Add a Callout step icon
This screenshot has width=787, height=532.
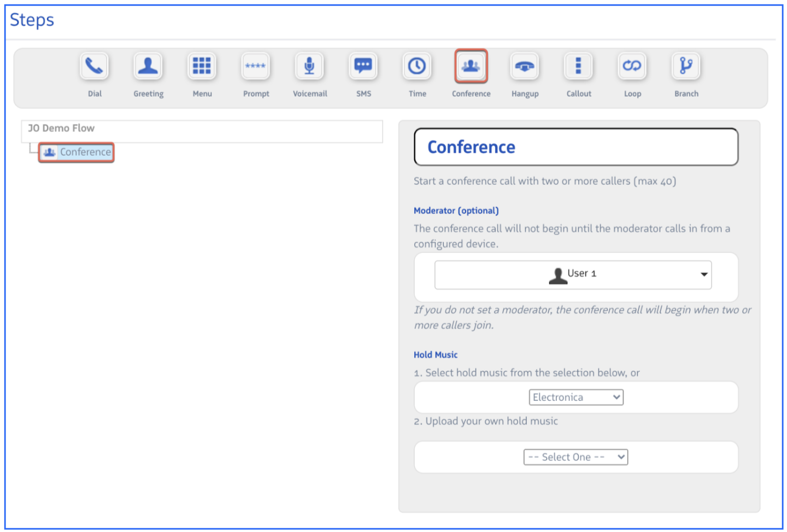click(578, 67)
